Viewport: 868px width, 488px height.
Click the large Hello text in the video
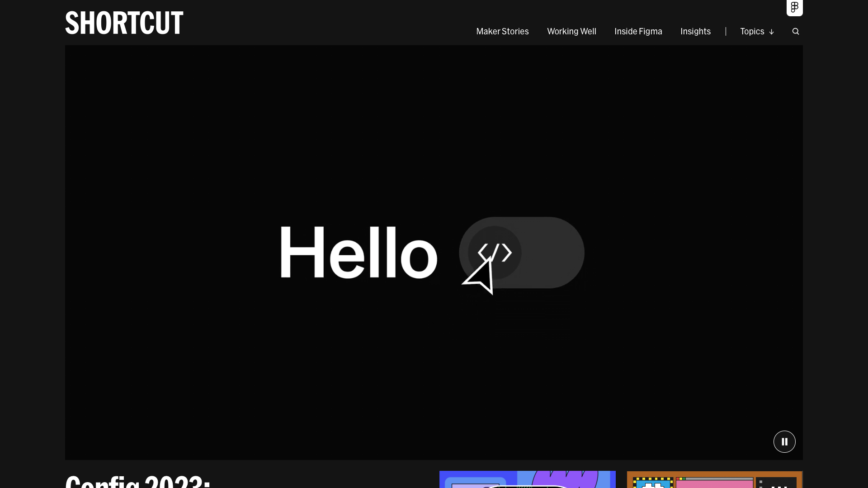(359, 252)
